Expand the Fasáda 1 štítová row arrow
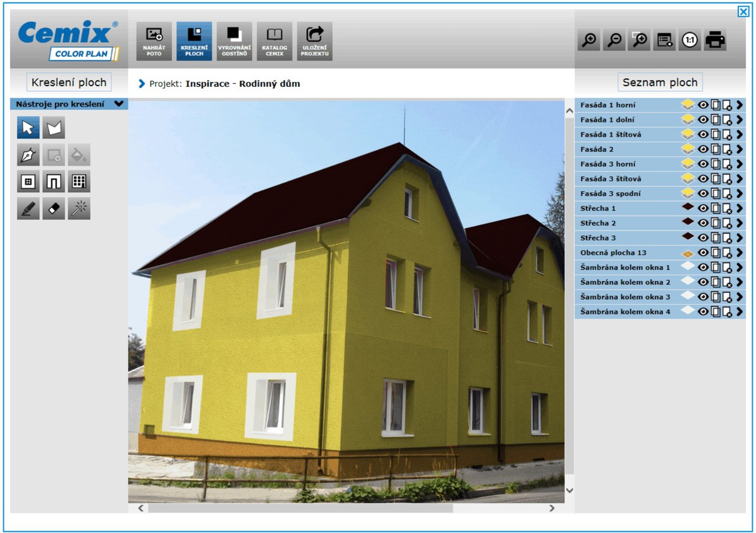756x533 pixels. click(x=740, y=134)
